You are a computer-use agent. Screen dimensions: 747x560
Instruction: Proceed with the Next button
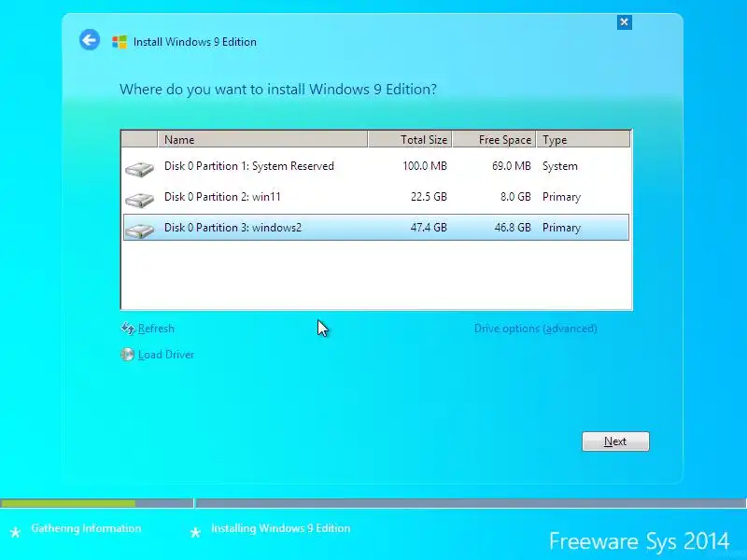[615, 441]
